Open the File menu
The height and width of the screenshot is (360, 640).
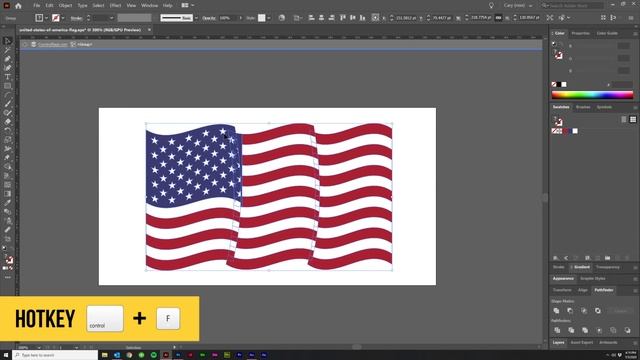point(37,6)
